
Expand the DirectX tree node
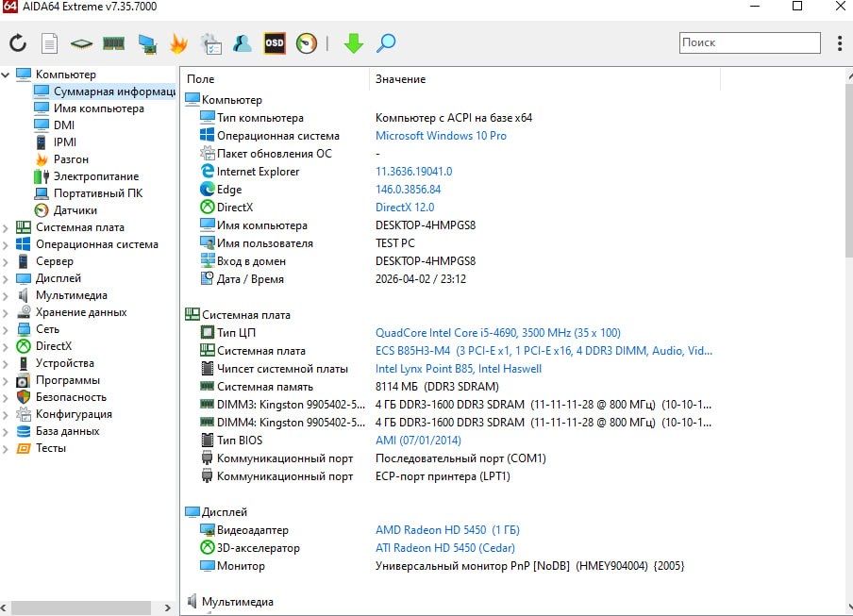(x=6, y=346)
